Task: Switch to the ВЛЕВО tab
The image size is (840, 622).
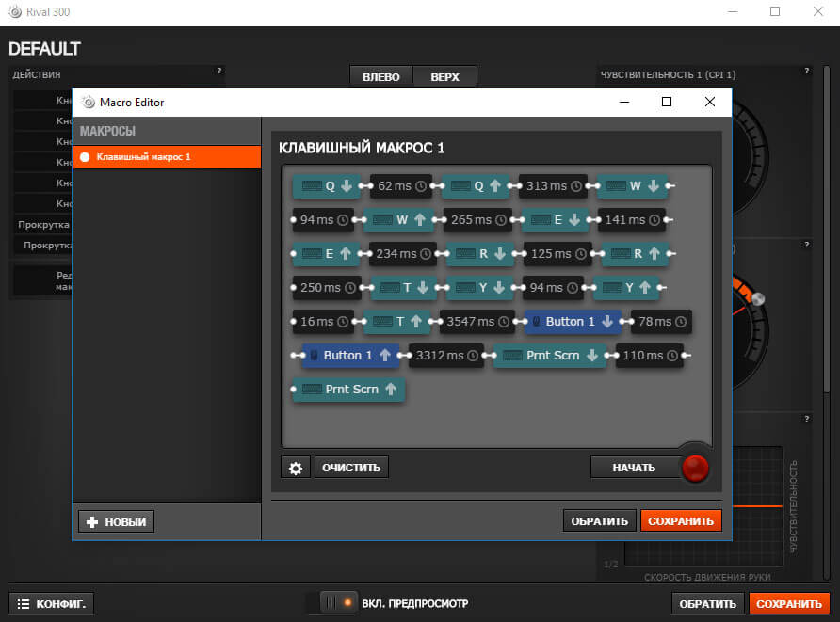Action: (380, 75)
